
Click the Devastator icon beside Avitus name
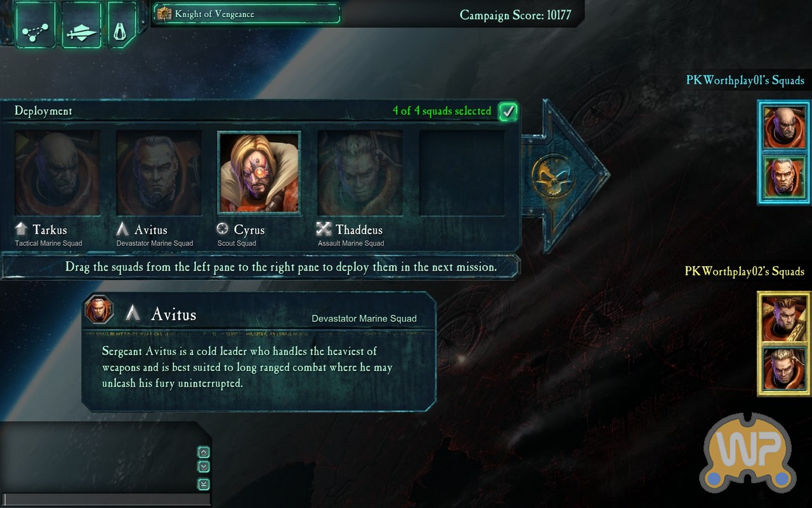(123, 229)
